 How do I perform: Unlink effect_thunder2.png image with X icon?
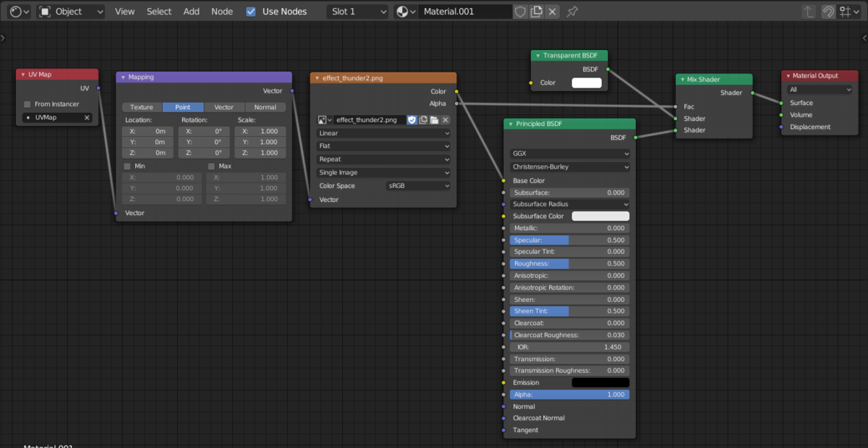point(446,120)
